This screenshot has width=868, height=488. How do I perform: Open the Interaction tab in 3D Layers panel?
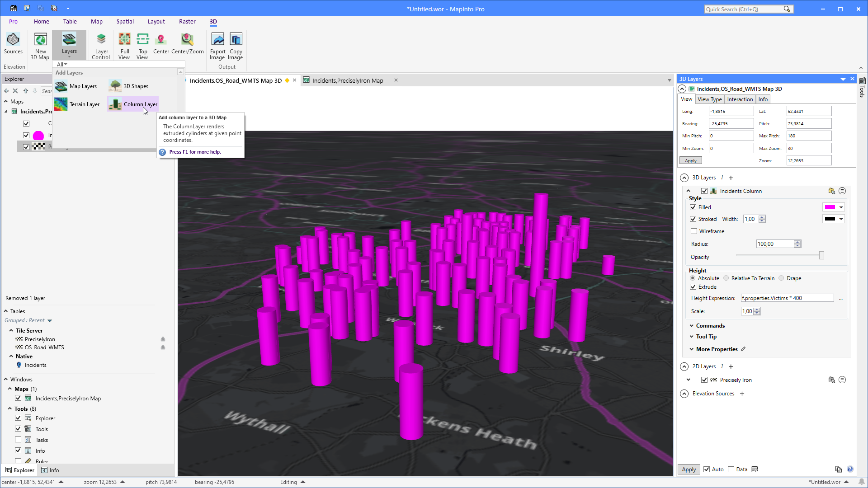pyautogui.click(x=740, y=99)
